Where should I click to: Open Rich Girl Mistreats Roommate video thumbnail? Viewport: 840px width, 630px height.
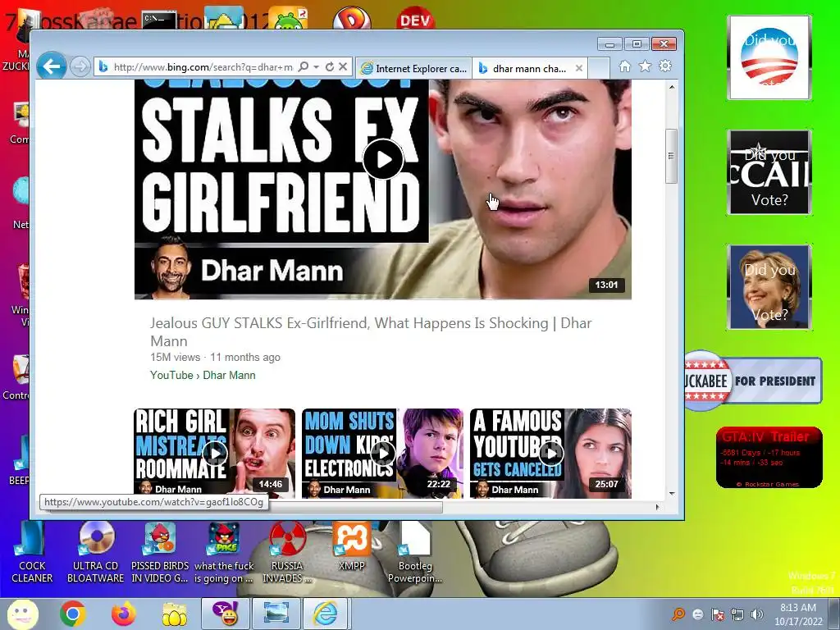(214, 453)
